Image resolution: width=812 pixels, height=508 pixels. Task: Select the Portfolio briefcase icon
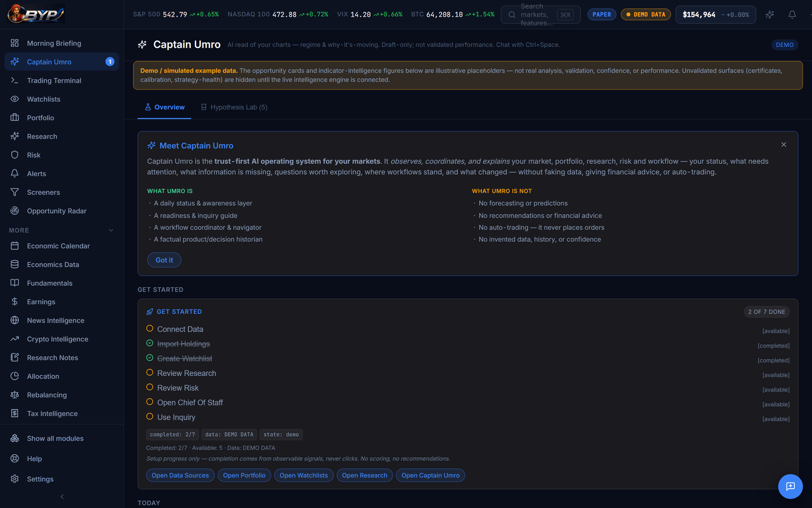(x=15, y=117)
